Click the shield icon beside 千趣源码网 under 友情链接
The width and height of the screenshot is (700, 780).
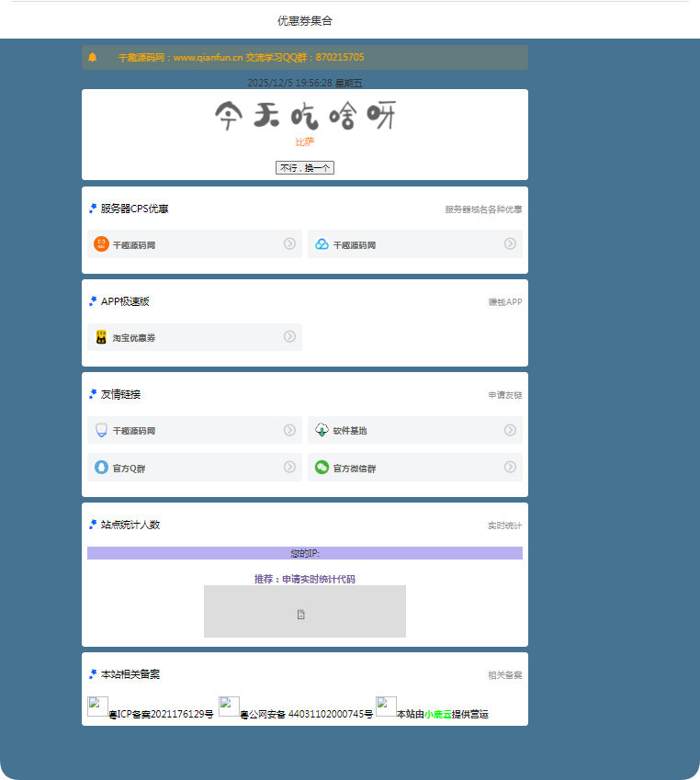tap(101, 430)
